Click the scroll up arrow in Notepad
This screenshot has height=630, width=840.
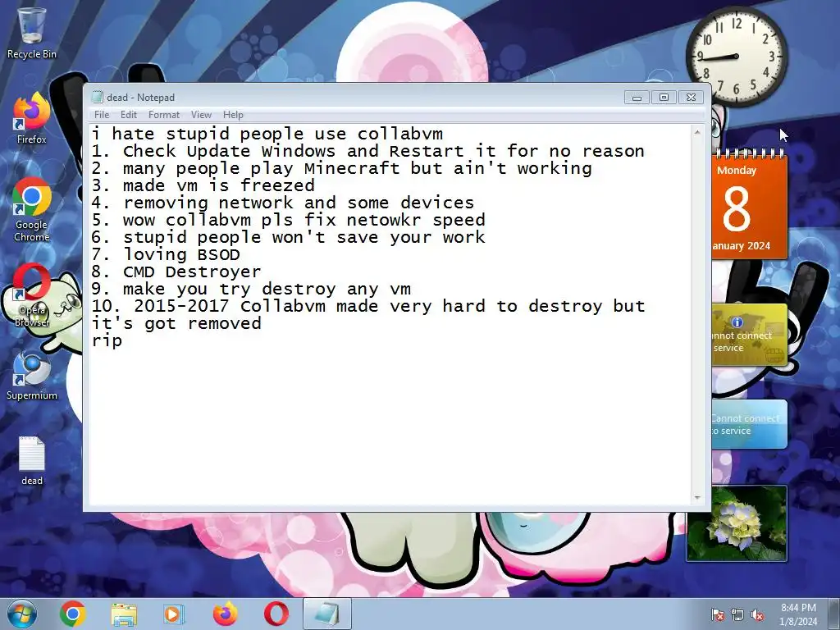click(x=697, y=132)
